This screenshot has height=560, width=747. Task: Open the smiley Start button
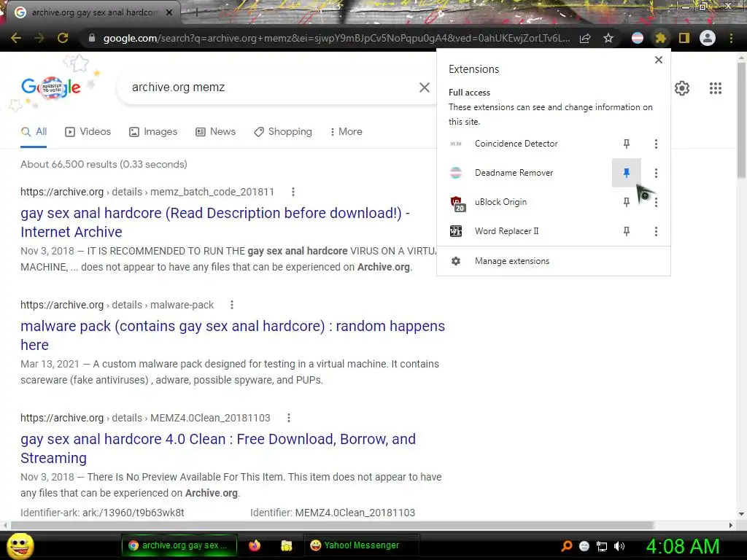(20, 545)
